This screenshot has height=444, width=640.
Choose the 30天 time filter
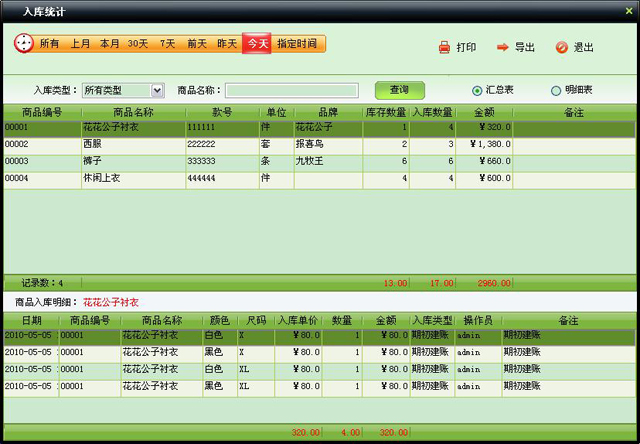click(x=138, y=44)
